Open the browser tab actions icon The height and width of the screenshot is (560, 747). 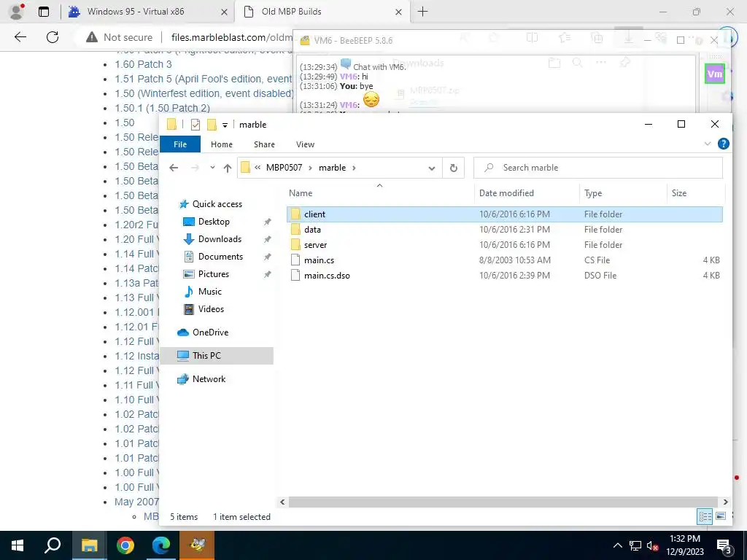click(x=44, y=12)
